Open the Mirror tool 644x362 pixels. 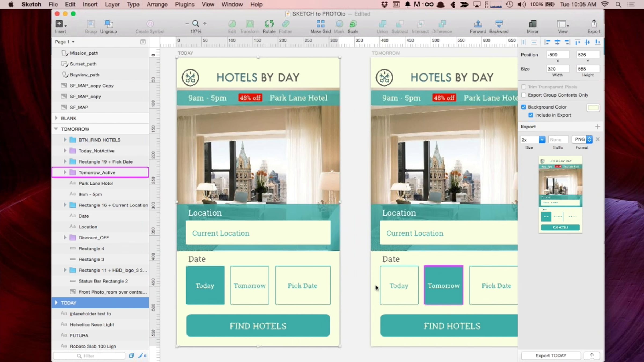(x=532, y=24)
